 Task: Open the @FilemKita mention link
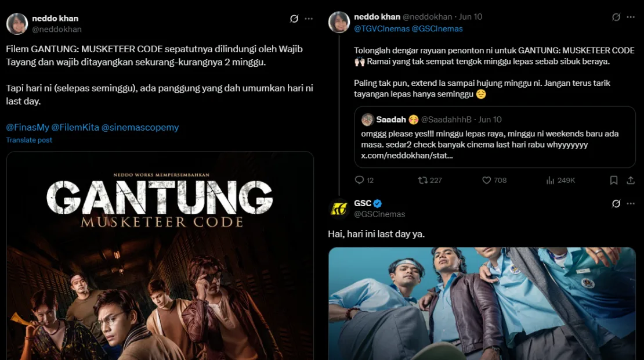75,127
